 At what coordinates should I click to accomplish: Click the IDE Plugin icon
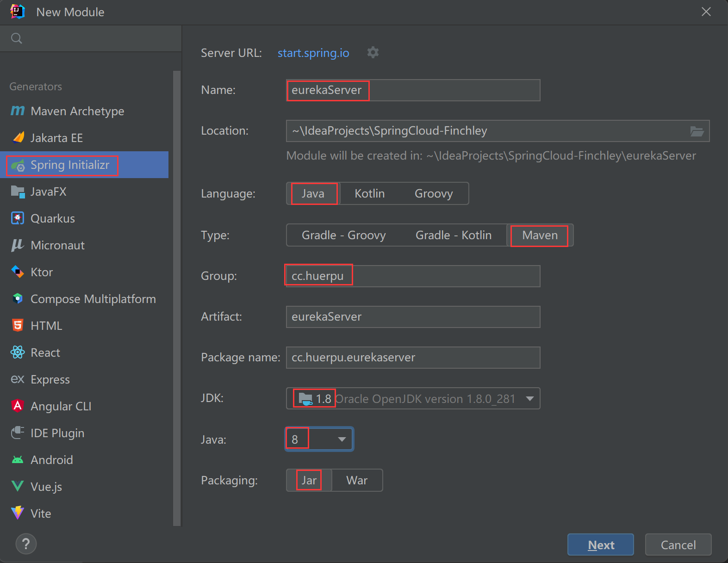[18, 433]
